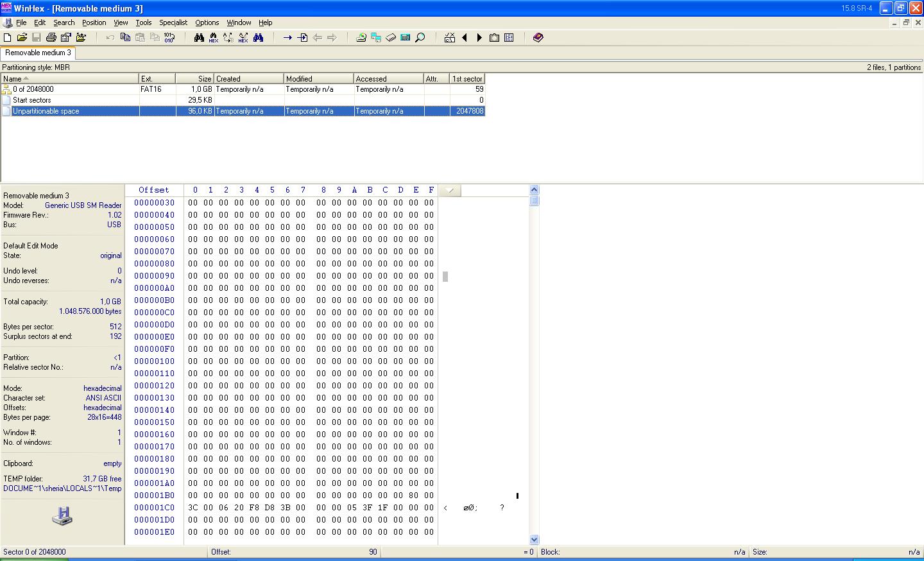Click the magnifying glass Analyze icon
The image size is (924, 561).
[420, 38]
